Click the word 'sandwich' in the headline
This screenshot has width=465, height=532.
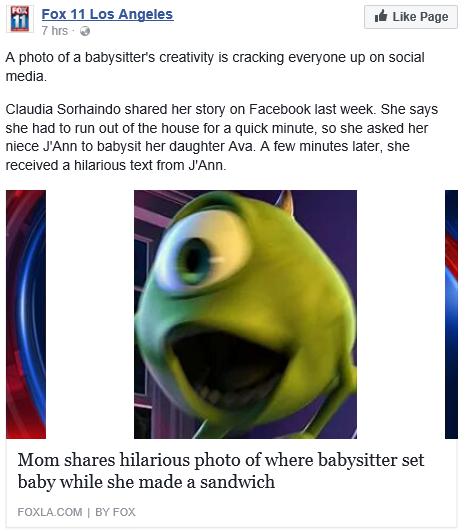click(x=237, y=482)
